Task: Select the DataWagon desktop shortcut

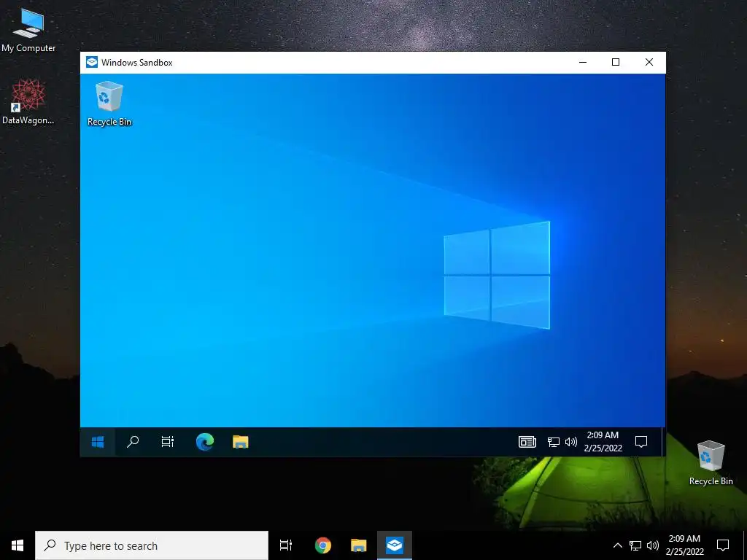Action: pyautogui.click(x=28, y=102)
